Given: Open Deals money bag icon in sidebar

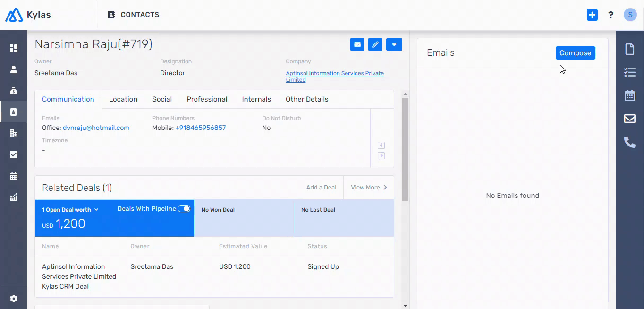Looking at the screenshot, I should click(14, 91).
